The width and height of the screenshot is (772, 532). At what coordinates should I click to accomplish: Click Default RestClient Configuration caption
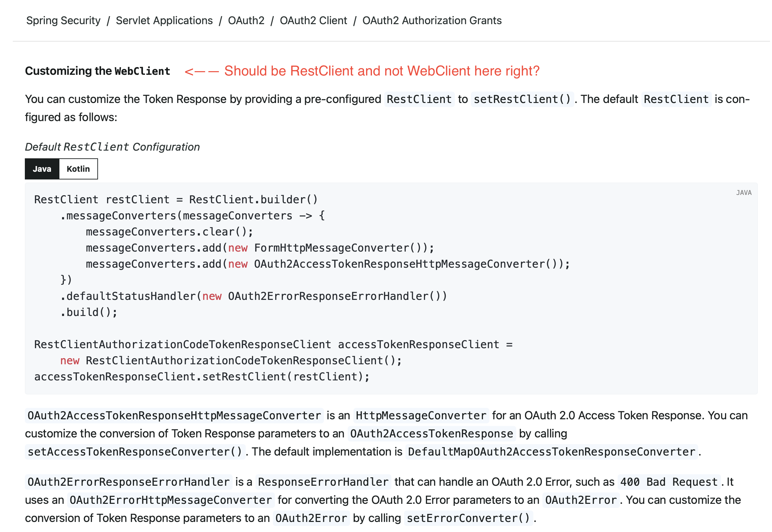(112, 147)
